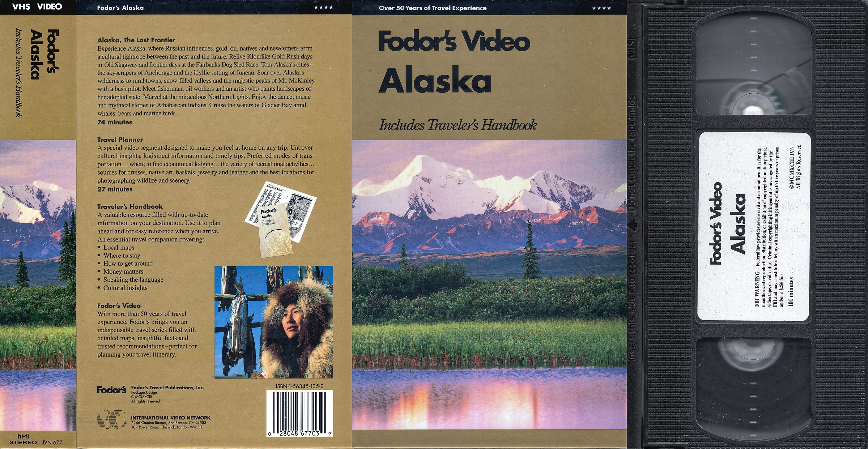
Task: Click the front cover italic "Includes Traveler's Handbook"
Action: tap(458, 125)
